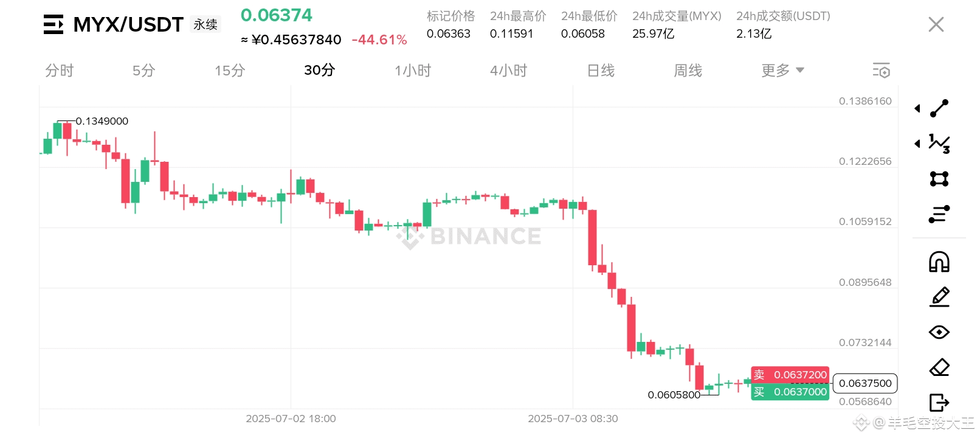Viewport: 980px width, 438px height.
Task: Expand the 更多 timeframe dropdown
Action: [x=782, y=71]
